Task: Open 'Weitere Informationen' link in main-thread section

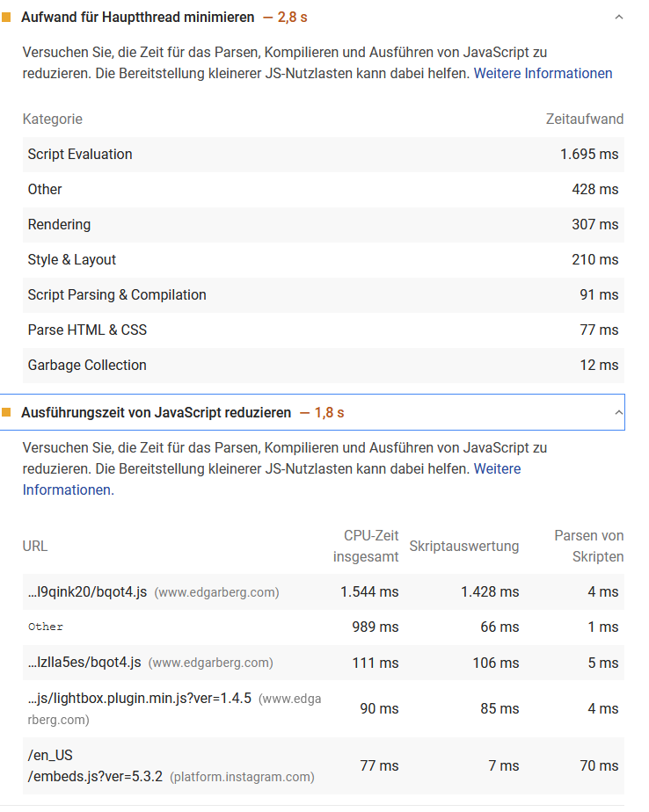Action: (x=543, y=74)
